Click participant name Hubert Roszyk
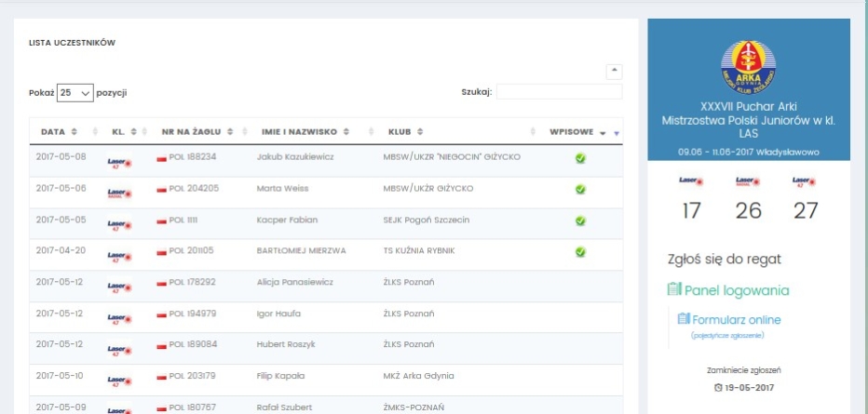This screenshot has height=414, width=868. point(286,344)
